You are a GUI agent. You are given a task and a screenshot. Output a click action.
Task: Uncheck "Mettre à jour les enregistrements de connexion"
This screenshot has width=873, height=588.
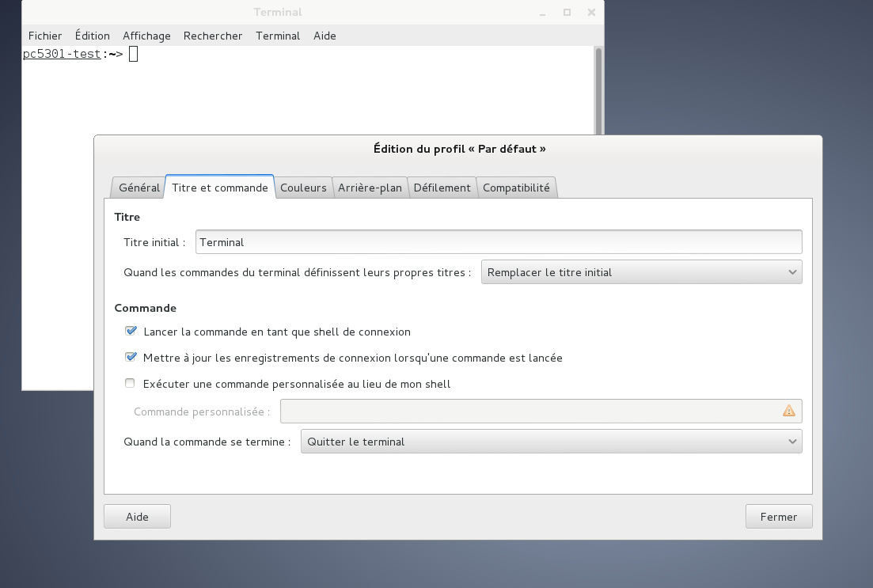pyautogui.click(x=131, y=358)
